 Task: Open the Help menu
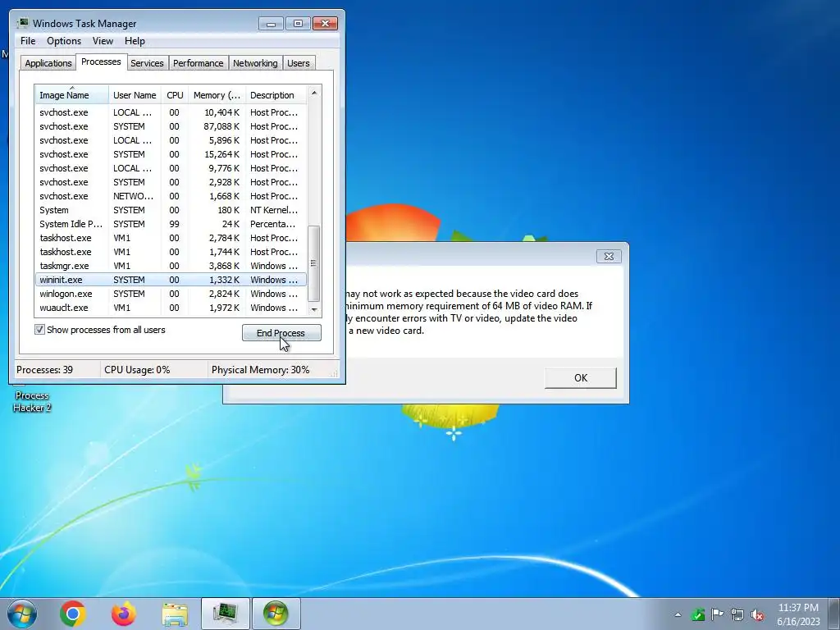[x=135, y=41]
